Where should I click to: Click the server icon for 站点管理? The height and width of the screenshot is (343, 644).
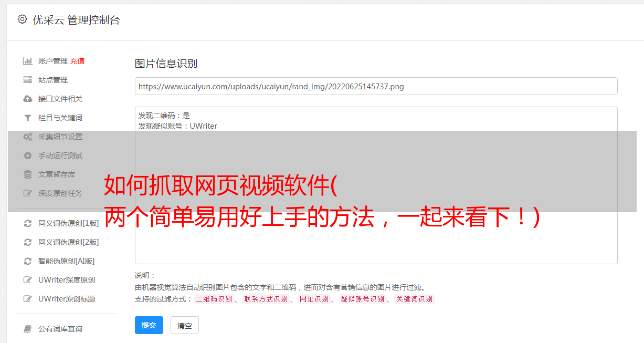[28, 80]
